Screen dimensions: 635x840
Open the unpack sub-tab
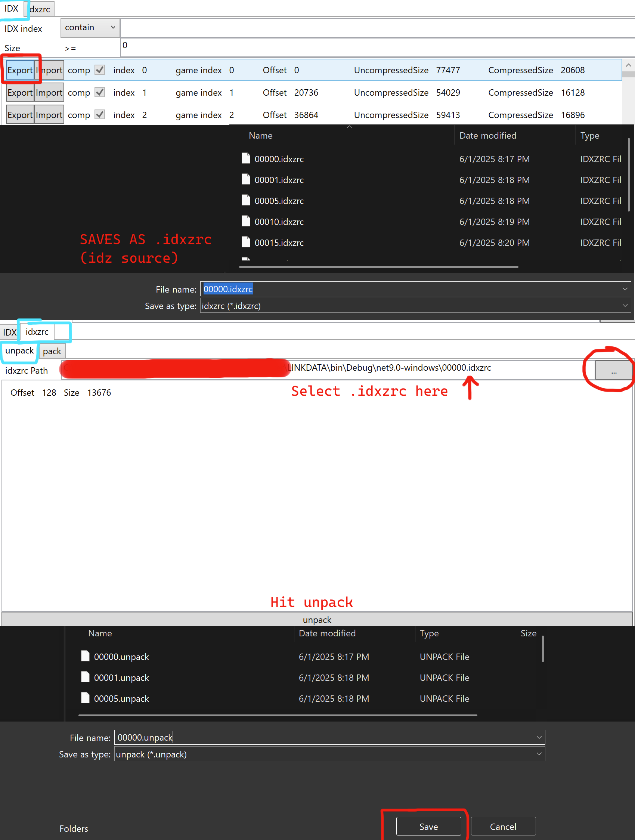click(x=19, y=350)
